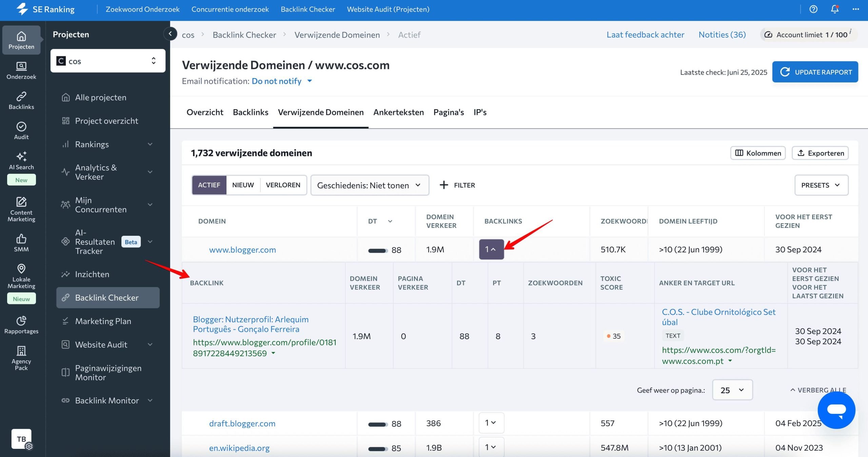Viewport: 868px width, 457px height.
Task: Click the TB user avatar
Action: (21, 439)
